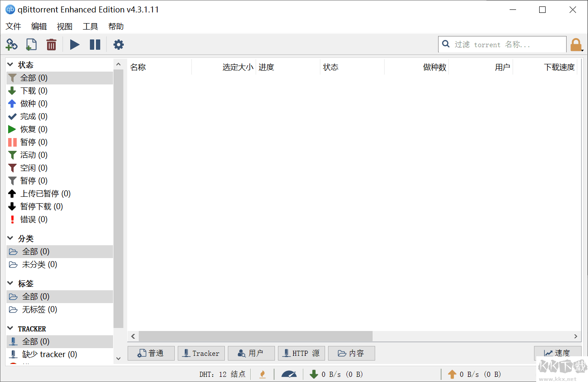
Task: Collapse the 状态 filter section
Action: 9,64
